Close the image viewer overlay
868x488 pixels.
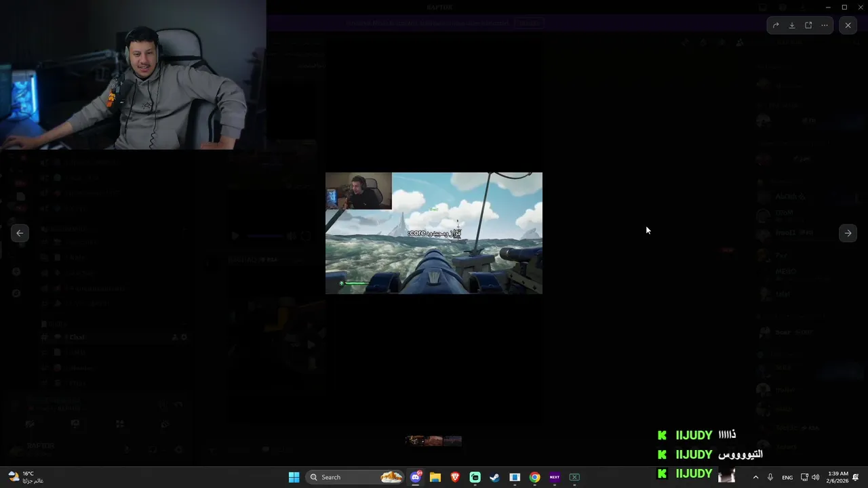[848, 26]
